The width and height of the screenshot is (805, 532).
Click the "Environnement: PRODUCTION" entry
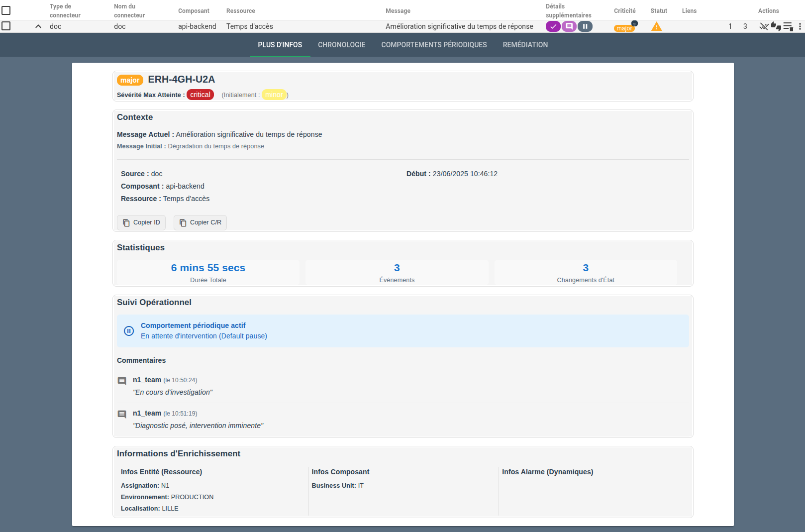click(x=167, y=497)
